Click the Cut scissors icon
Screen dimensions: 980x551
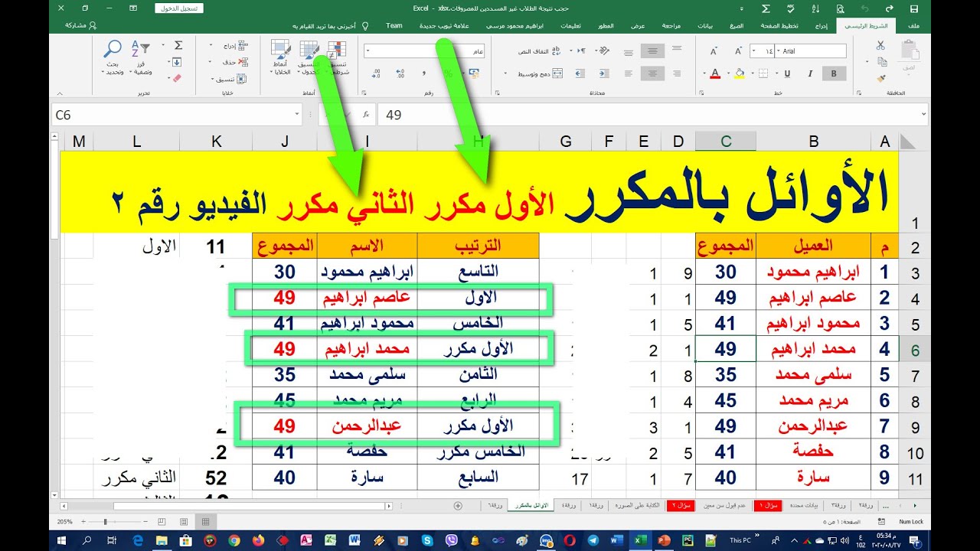pos(880,45)
